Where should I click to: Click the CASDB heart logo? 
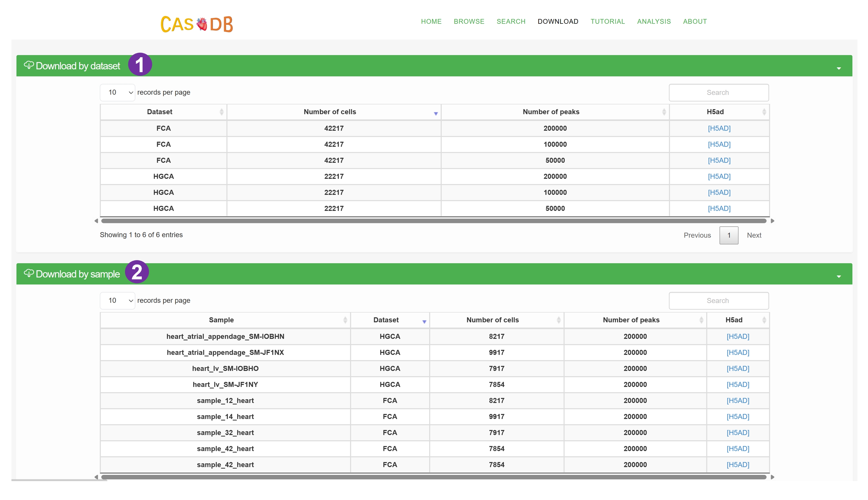click(196, 24)
